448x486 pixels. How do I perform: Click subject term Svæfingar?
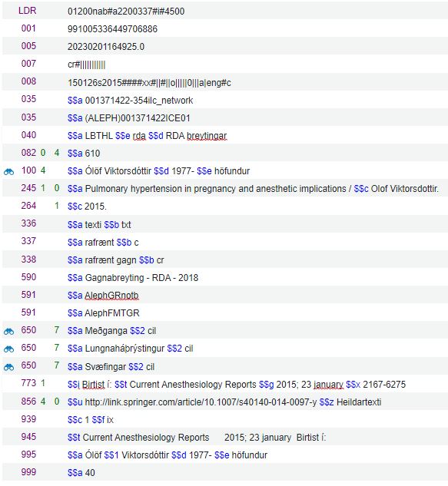click(105, 367)
